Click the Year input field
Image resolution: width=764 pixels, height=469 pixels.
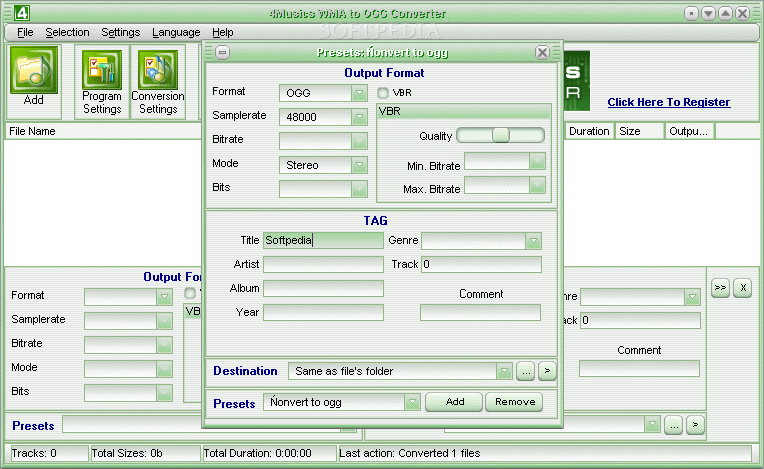point(323,312)
